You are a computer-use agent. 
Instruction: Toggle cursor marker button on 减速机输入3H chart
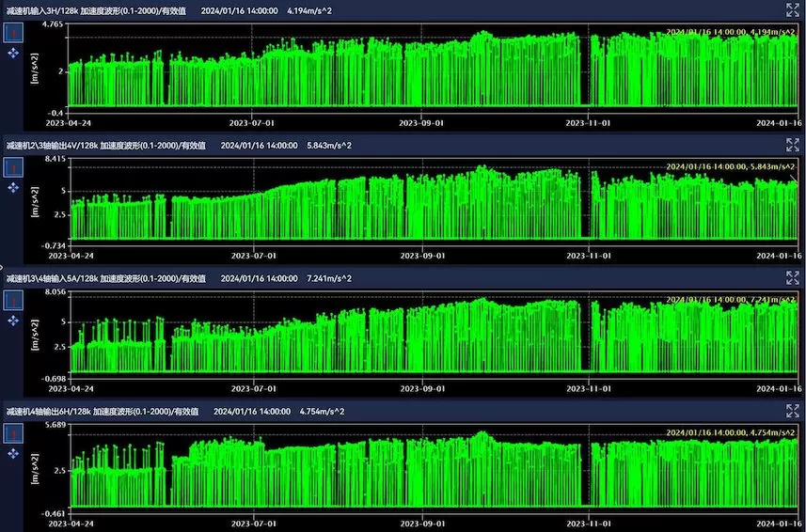click(x=13, y=33)
